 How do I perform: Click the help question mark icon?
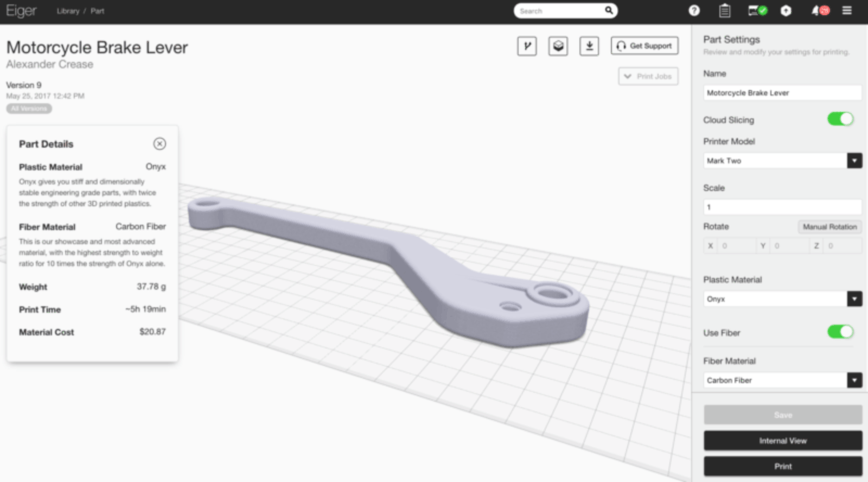click(694, 11)
